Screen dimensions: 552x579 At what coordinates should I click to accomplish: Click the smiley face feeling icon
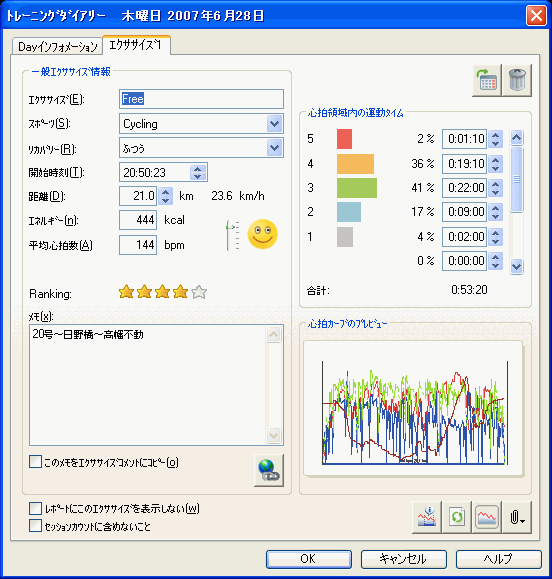(263, 234)
